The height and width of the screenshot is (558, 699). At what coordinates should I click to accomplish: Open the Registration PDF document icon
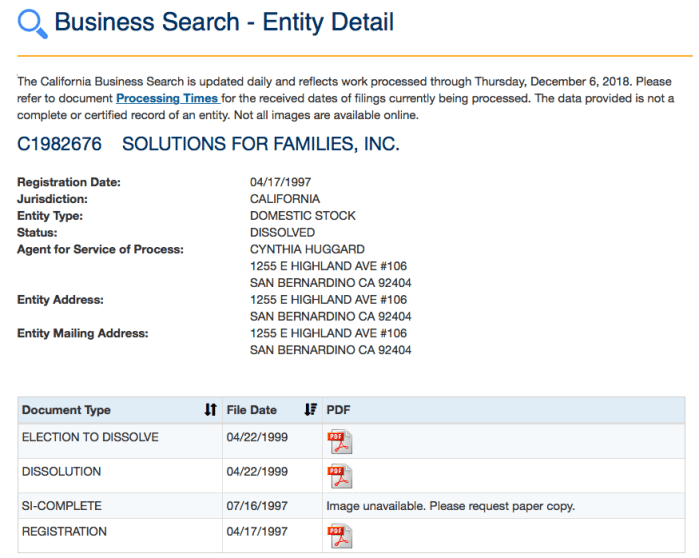pos(341,536)
